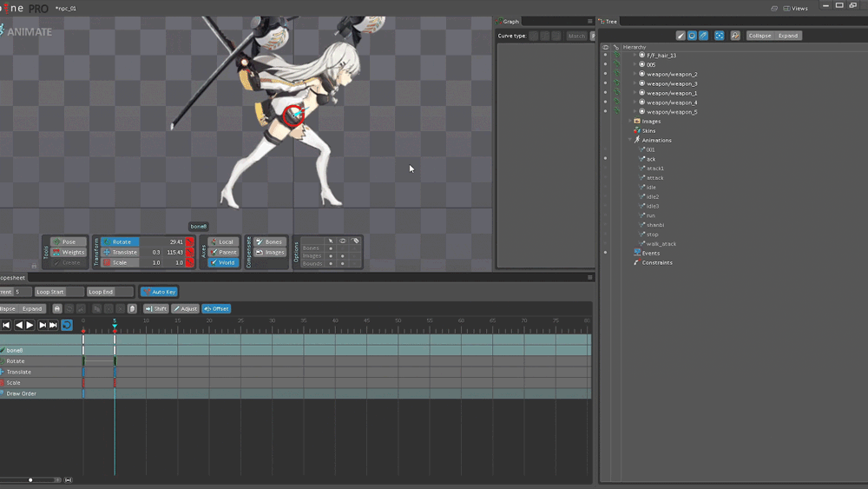Switch to the Graph tab

(508, 21)
